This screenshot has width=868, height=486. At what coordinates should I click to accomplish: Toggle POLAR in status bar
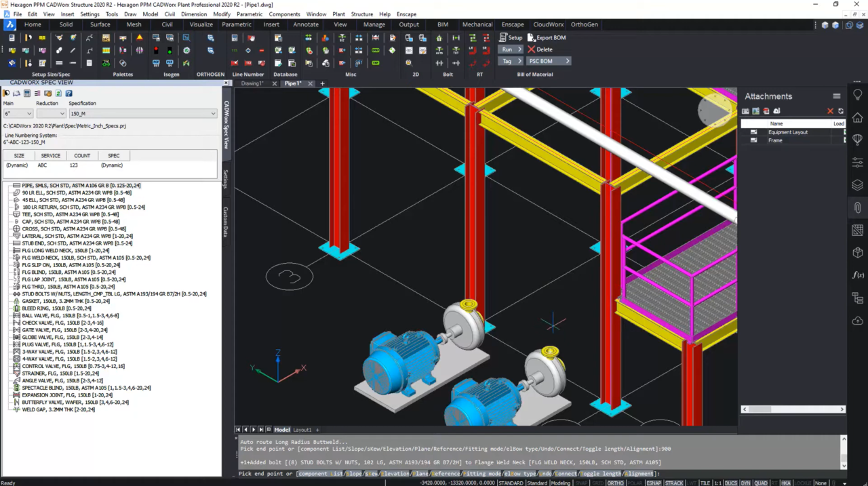click(x=635, y=483)
